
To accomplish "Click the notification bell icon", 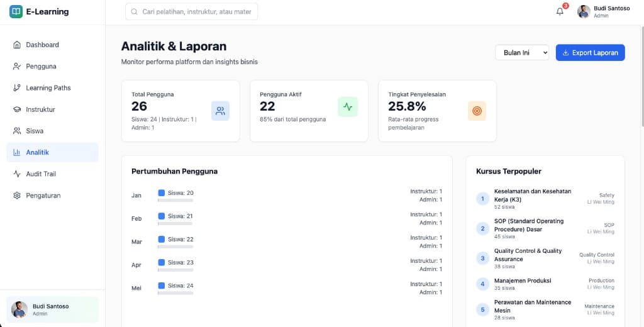I will [x=560, y=11].
